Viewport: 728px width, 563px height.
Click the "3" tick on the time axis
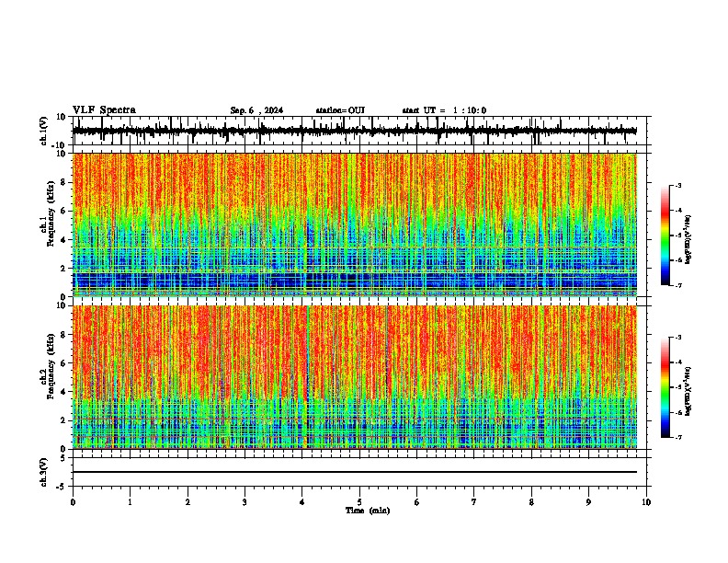tap(245, 502)
